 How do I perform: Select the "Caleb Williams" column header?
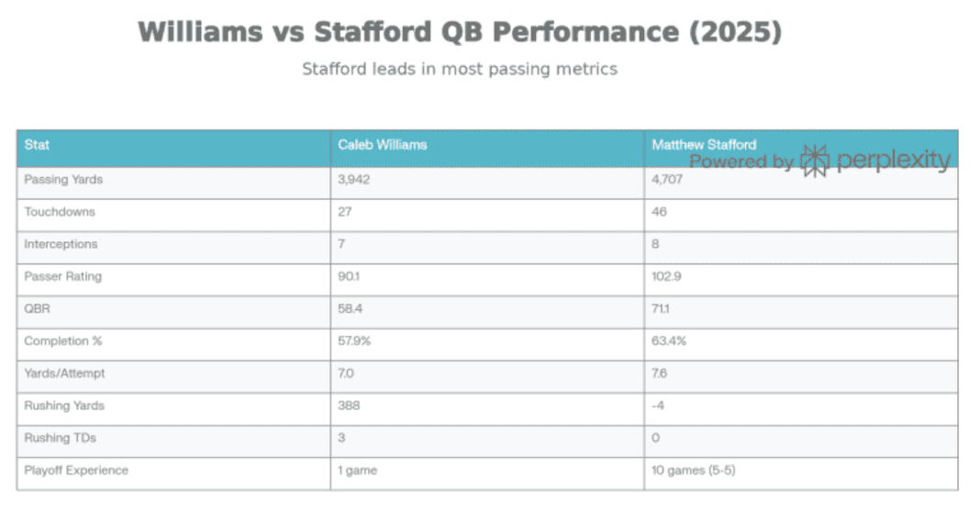click(382, 145)
